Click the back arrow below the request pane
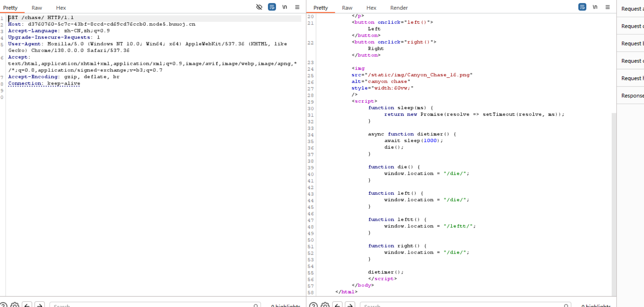 tap(27, 305)
